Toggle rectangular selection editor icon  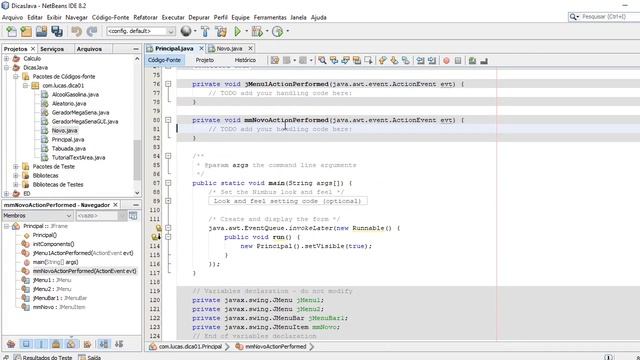[368, 60]
